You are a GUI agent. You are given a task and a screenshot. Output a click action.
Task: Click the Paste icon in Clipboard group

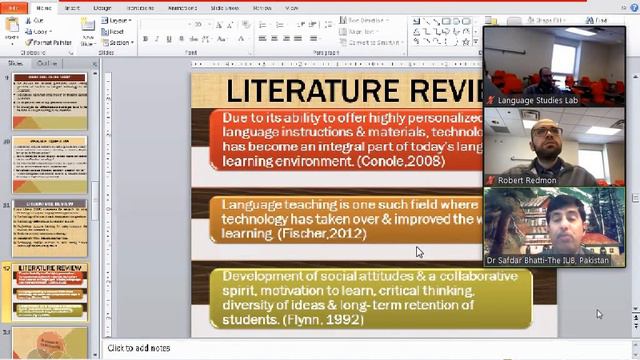(12, 25)
